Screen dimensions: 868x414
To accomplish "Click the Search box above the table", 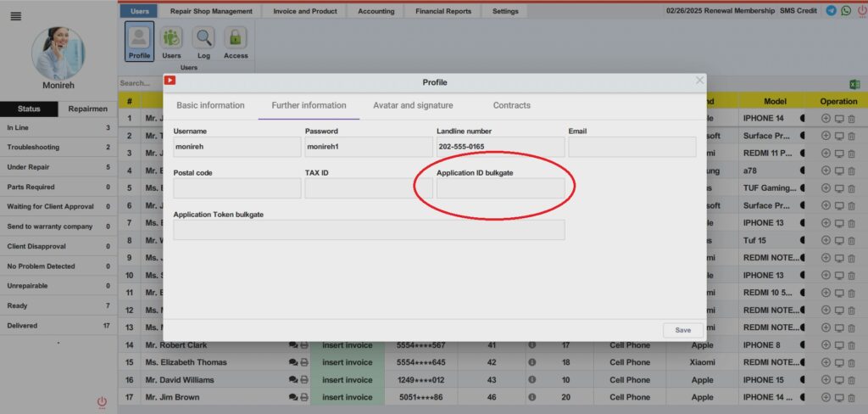I will pos(141,83).
